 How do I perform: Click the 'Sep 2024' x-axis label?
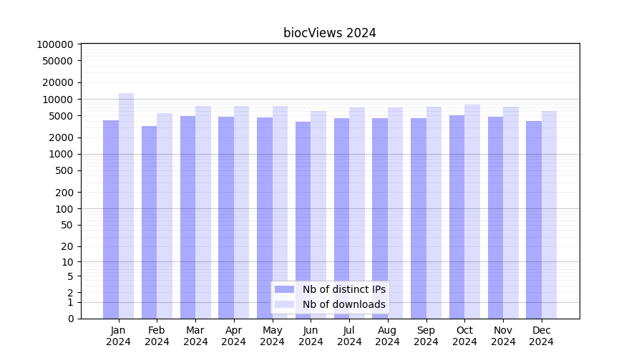426,336
